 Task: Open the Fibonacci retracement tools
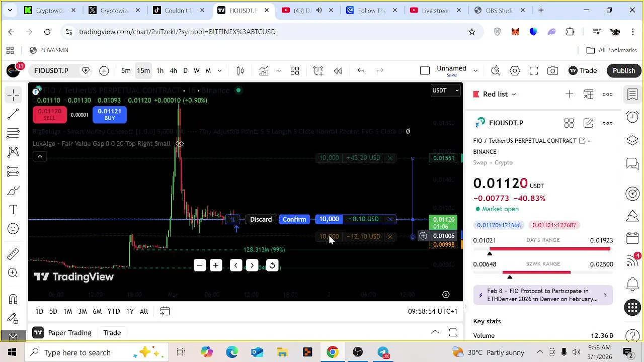click(x=14, y=133)
